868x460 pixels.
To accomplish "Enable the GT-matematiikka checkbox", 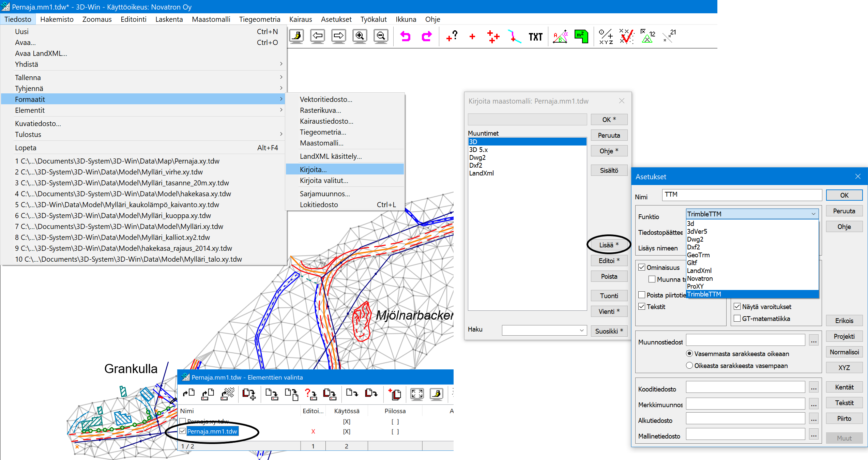I will click(737, 319).
